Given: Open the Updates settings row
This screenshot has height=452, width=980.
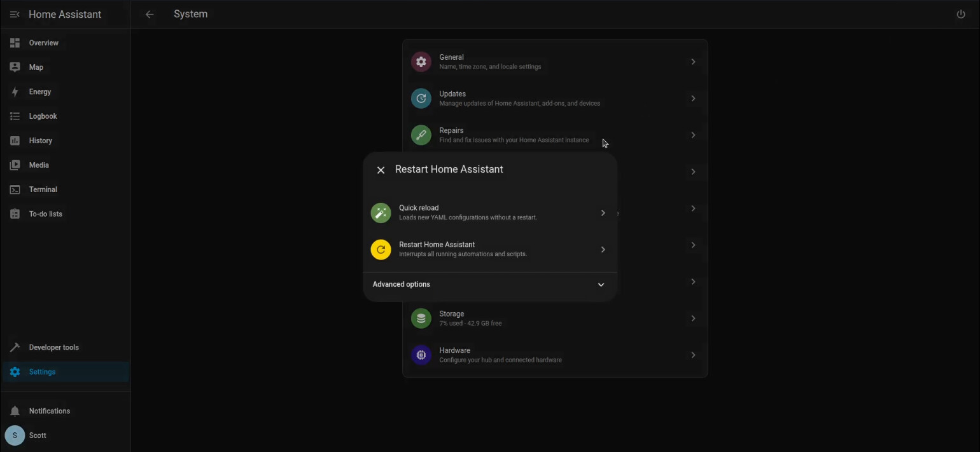Looking at the screenshot, I should point(555,99).
